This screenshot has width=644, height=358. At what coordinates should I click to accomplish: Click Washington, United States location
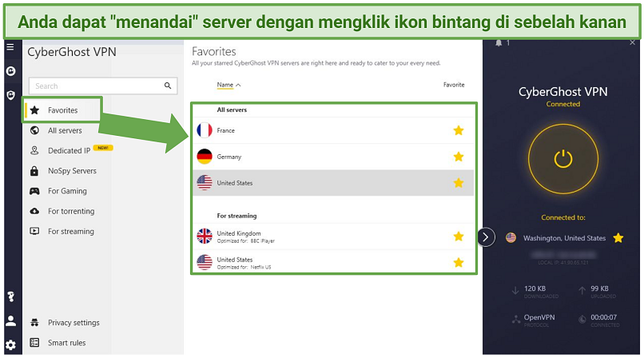[x=564, y=238]
